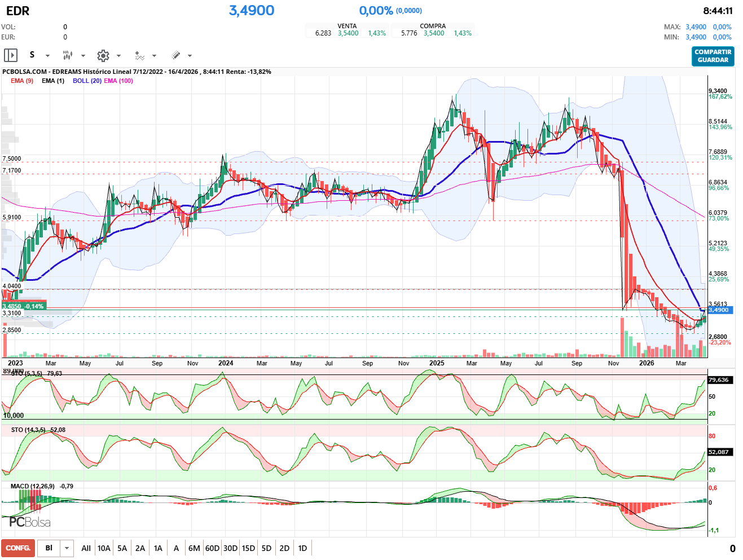The image size is (743, 560).
Task: Toggle the EMA (9) indicator label
Action: click(x=22, y=81)
